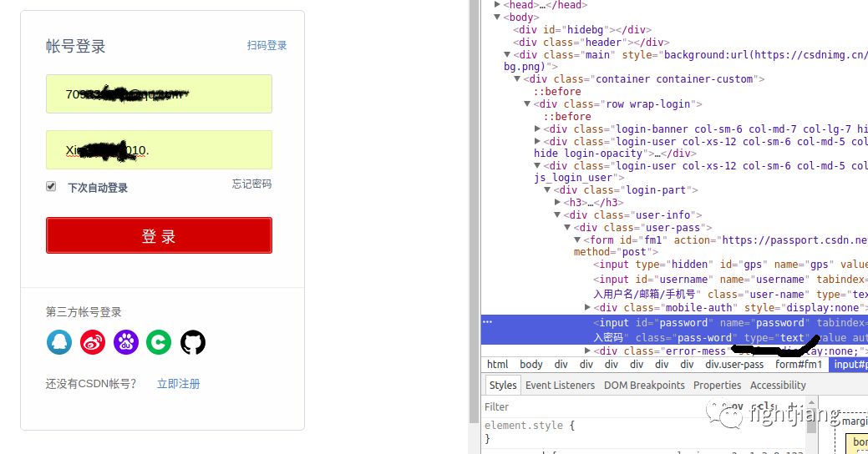Screen dimensions: 868x454
Task: Expand the h3 element node
Action: tap(557, 203)
